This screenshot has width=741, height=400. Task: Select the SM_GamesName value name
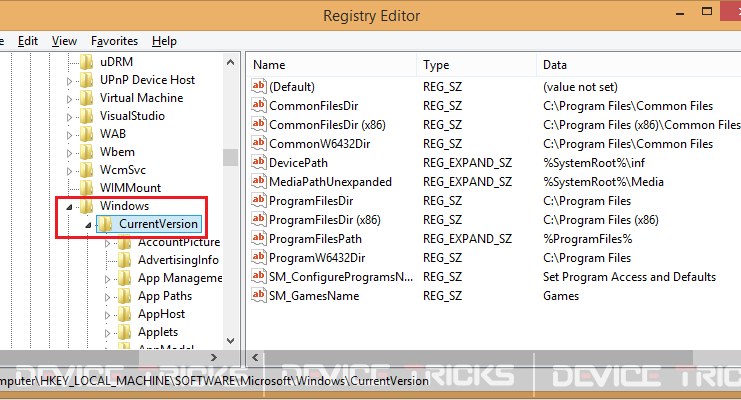[x=314, y=296]
